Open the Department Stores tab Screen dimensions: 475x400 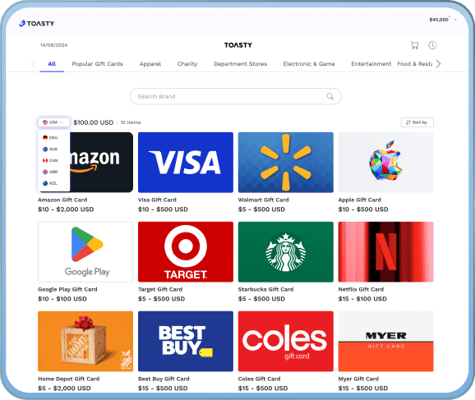240,64
